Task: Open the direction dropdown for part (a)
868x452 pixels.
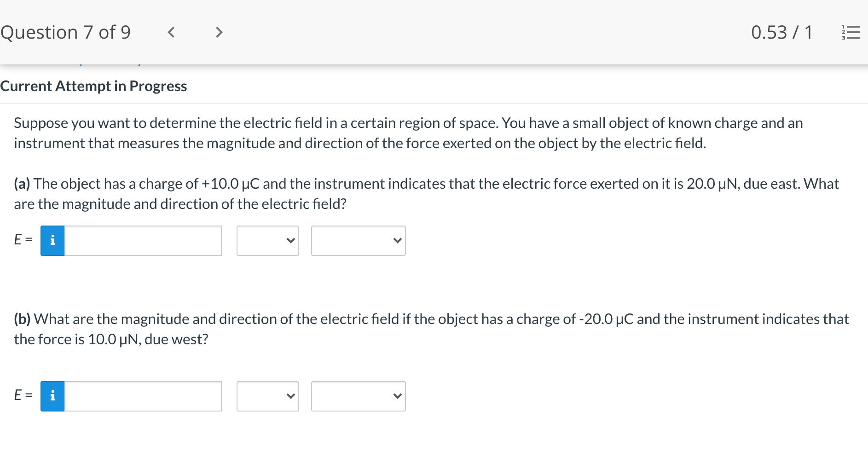Action: tap(358, 240)
